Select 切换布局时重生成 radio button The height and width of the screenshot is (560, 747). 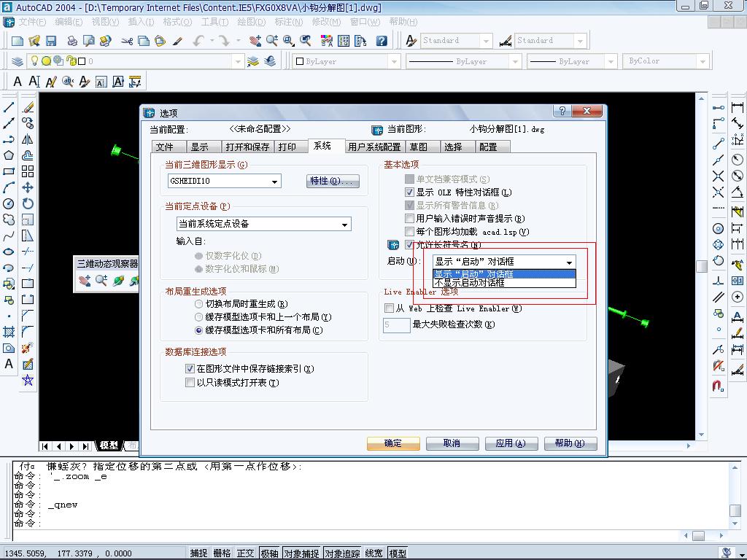click(198, 304)
